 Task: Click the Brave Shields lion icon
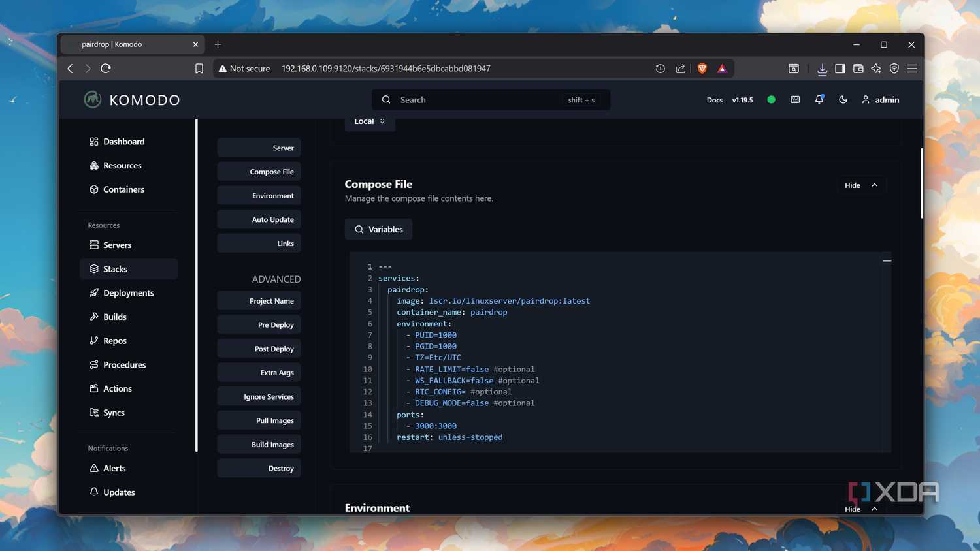[702, 69]
